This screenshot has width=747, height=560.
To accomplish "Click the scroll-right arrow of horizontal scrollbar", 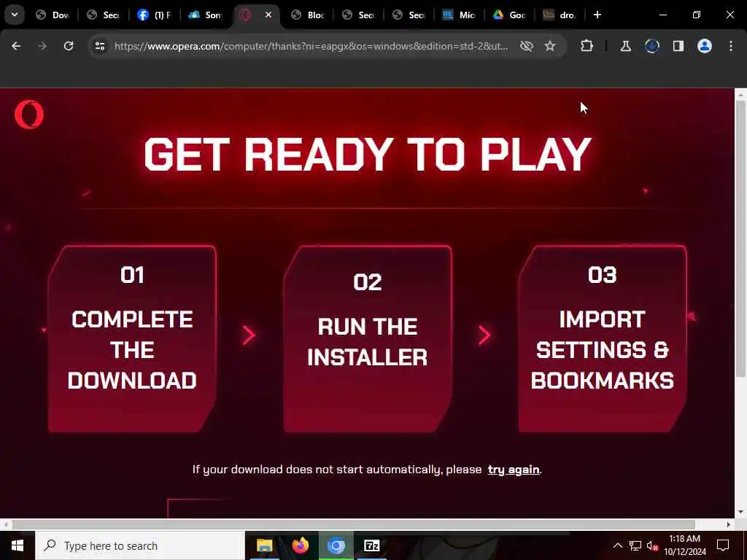I will [729, 524].
